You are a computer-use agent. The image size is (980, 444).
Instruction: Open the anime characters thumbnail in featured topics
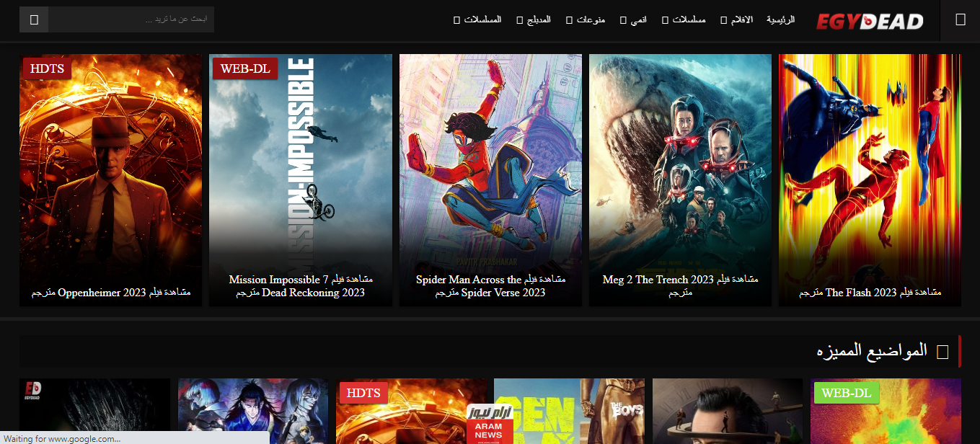tap(252, 412)
